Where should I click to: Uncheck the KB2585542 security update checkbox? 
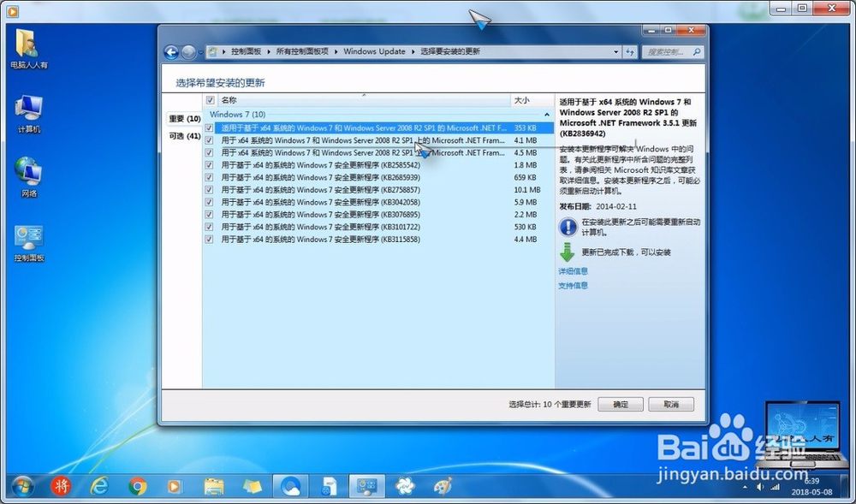point(209,165)
